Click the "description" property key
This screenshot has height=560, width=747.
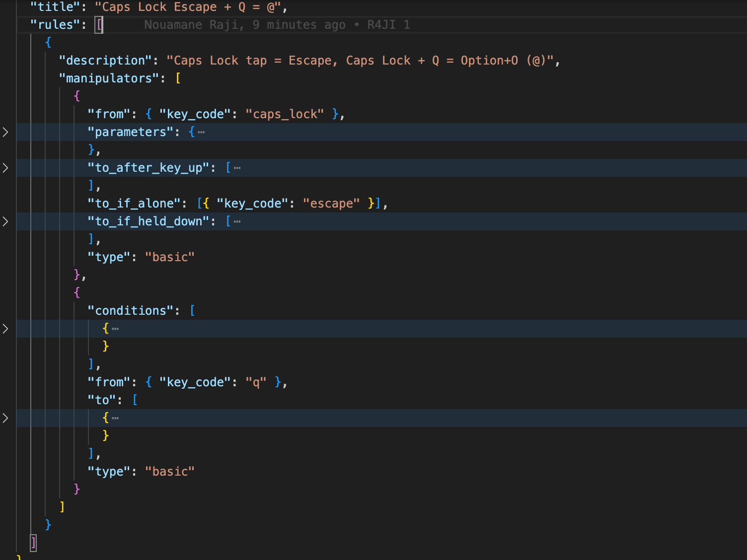click(x=105, y=61)
